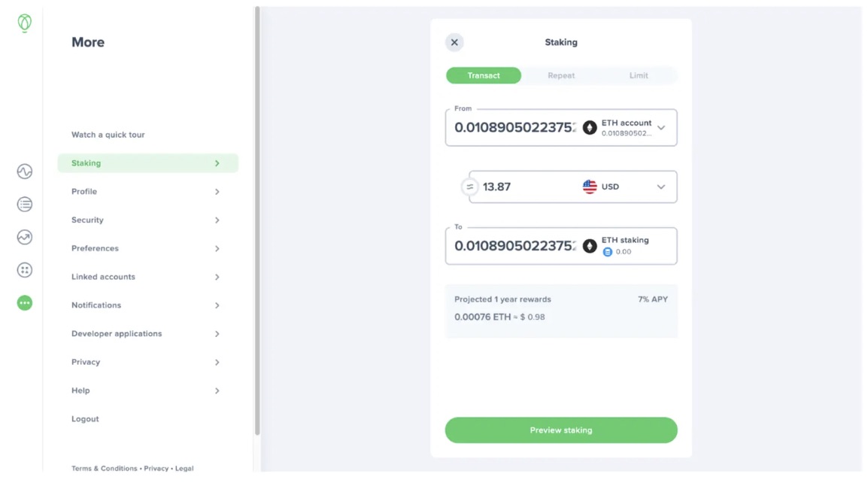Click the ETH icon in the From field

point(590,126)
